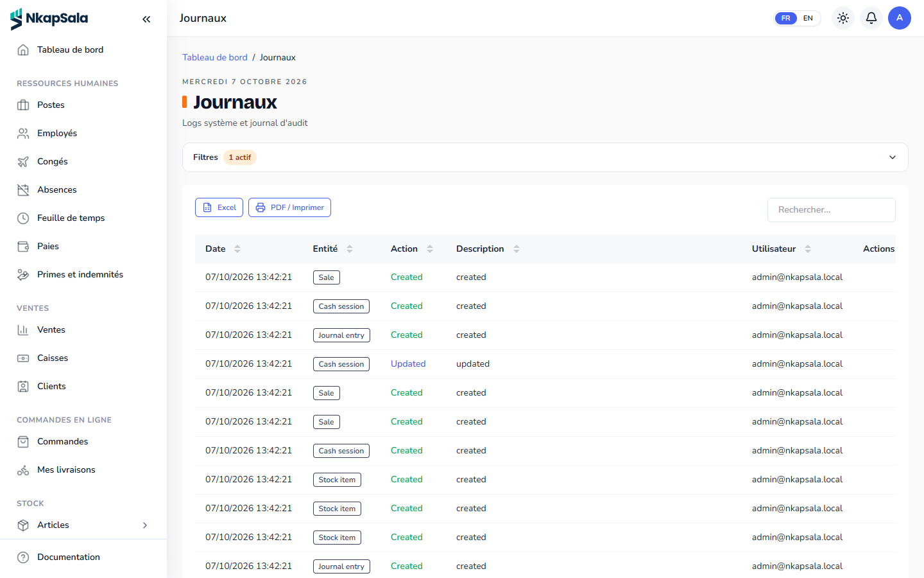Export logs to Excel
This screenshot has height=578, width=924.
pos(219,207)
